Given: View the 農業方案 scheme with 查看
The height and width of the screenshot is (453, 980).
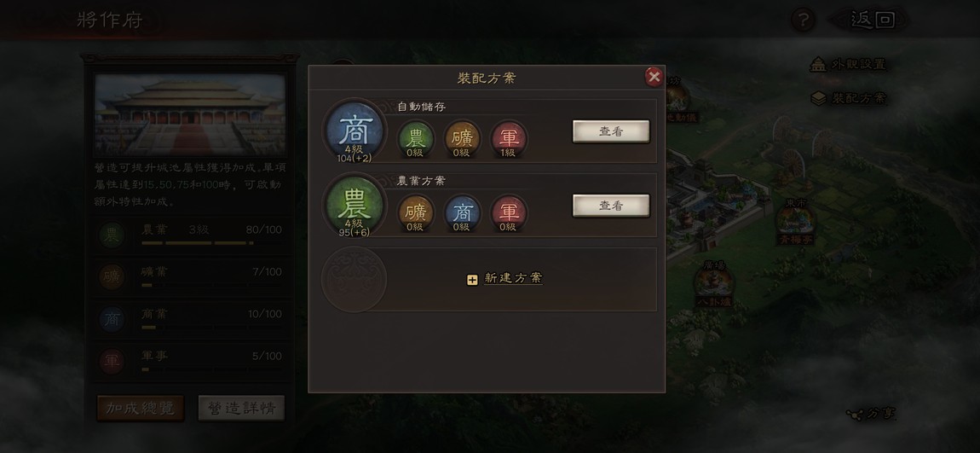Looking at the screenshot, I should point(611,206).
